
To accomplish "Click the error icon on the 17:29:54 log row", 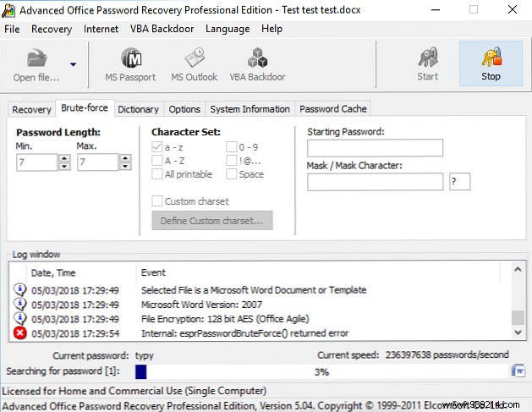I will tap(19, 333).
